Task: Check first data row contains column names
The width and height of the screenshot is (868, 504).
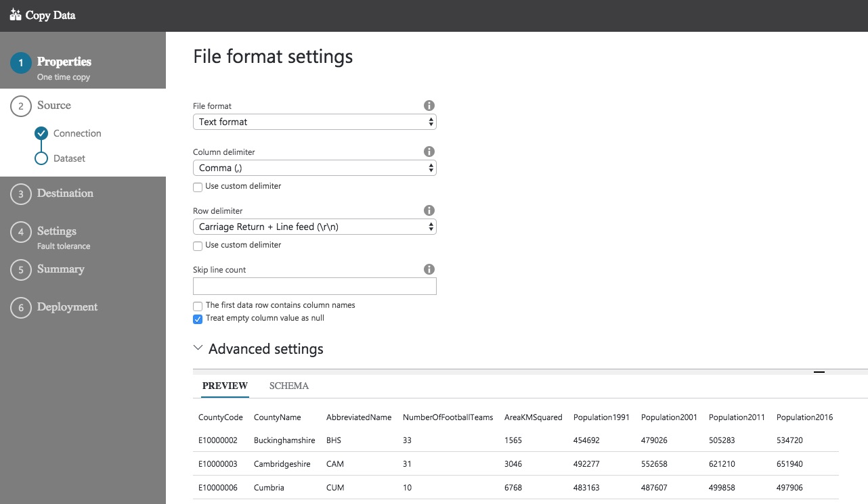Action: coord(198,306)
